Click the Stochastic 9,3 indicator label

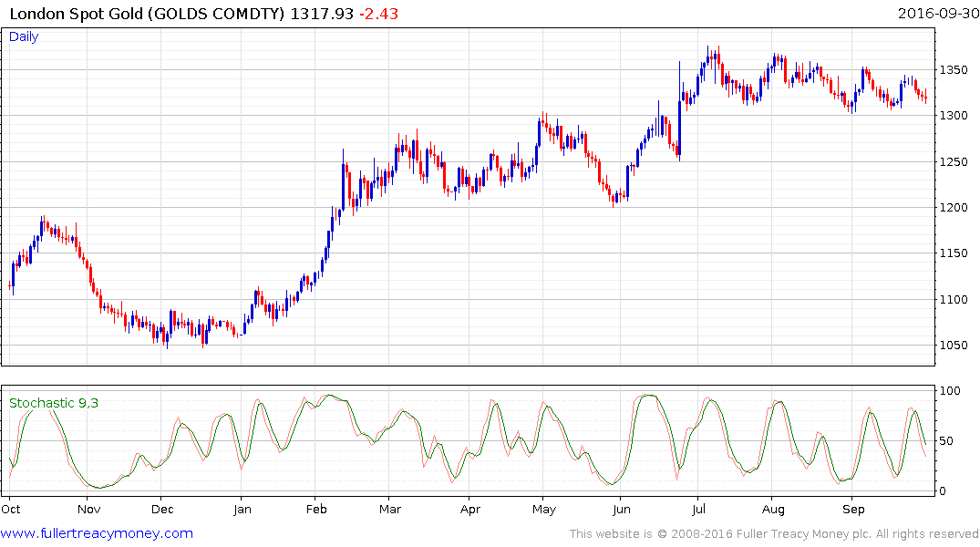[x=54, y=403]
